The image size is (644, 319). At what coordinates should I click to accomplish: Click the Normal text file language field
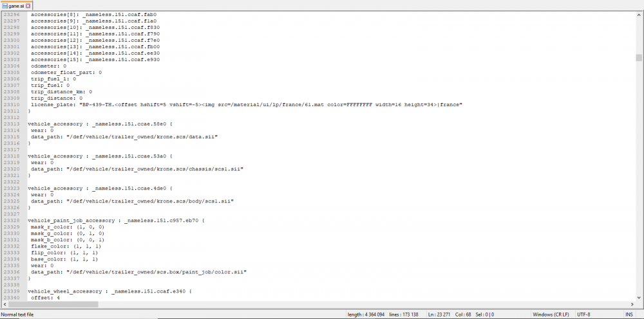tap(18, 314)
